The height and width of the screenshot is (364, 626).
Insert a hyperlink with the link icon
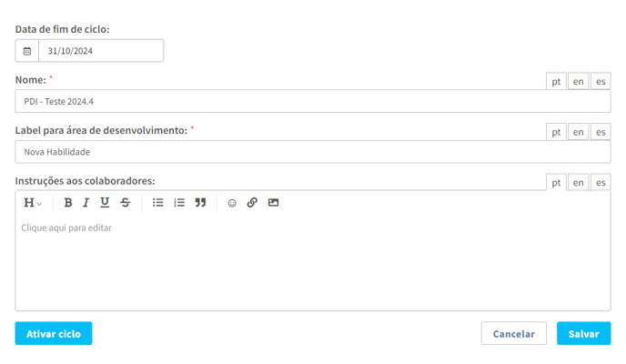click(x=252, y=203)
